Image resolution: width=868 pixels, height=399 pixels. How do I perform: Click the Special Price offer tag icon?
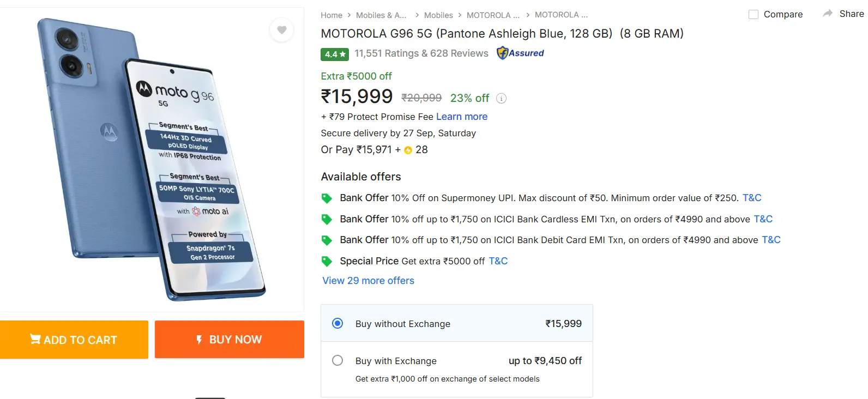pos(327,261)
